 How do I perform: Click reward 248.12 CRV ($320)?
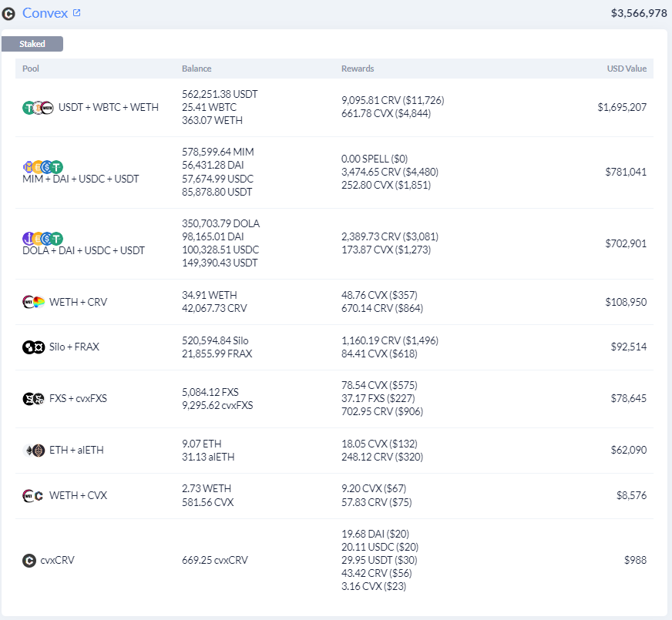[382, 457]
